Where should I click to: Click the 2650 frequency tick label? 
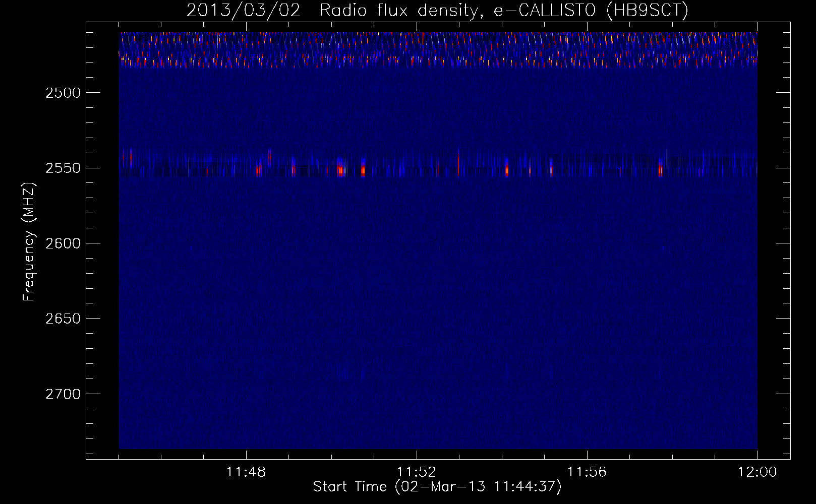point(63,319)
